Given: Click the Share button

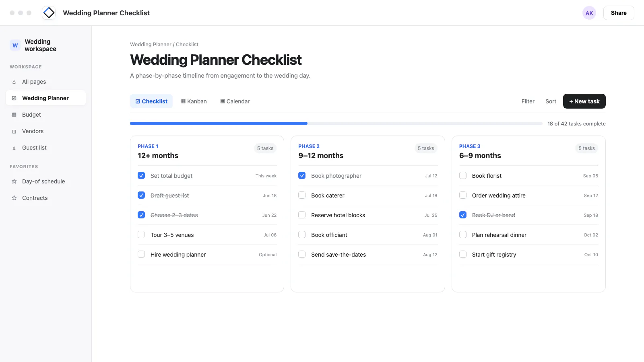Looking at the screenshot, I should point(619,13).
